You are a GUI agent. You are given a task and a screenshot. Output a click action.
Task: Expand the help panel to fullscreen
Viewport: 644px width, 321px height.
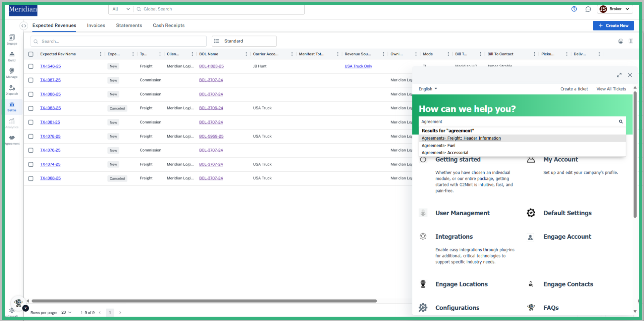619,75
